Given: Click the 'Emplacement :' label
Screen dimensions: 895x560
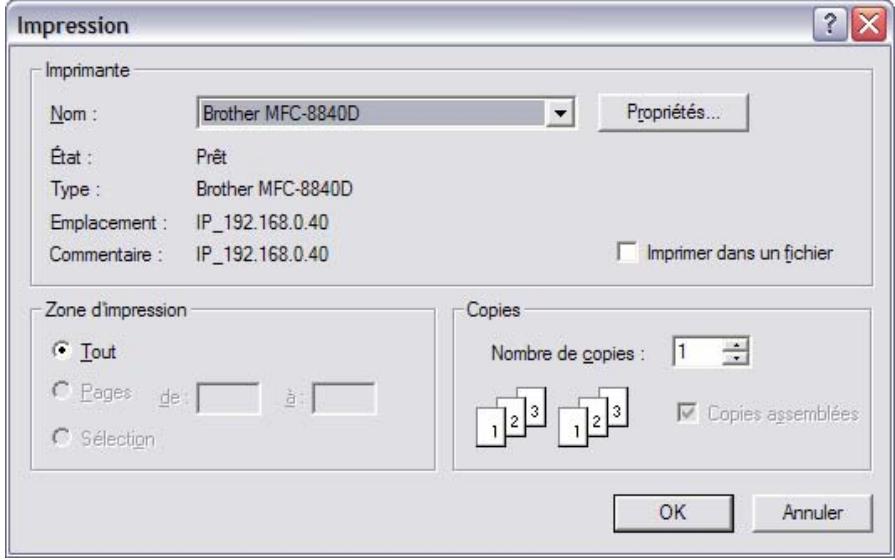Looking at the screenshot, I should (108, 222).
